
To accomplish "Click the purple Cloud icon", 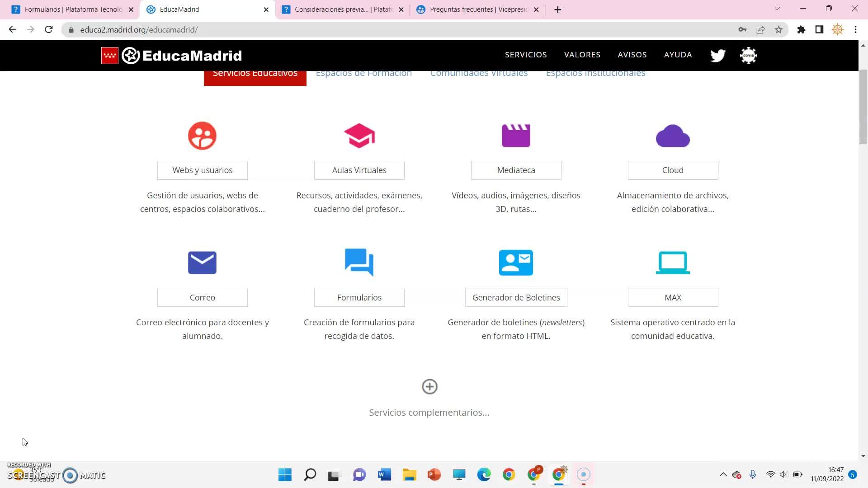I will tap(673, 136).
